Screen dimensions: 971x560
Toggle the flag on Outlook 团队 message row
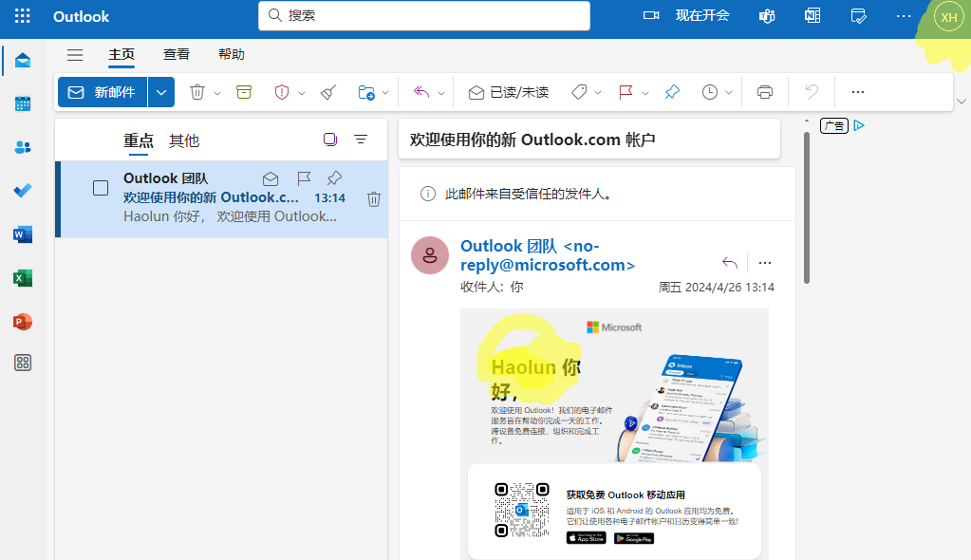304,179
